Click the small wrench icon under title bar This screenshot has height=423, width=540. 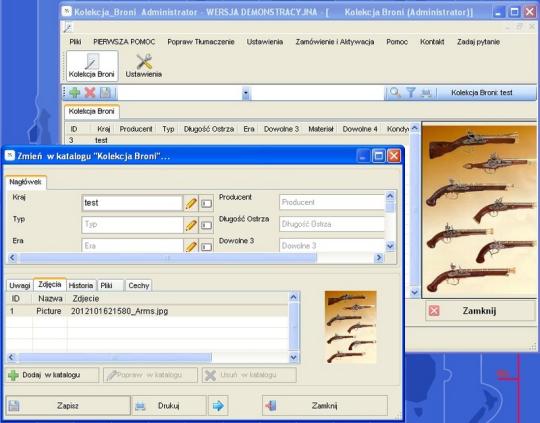click(68, 28)
